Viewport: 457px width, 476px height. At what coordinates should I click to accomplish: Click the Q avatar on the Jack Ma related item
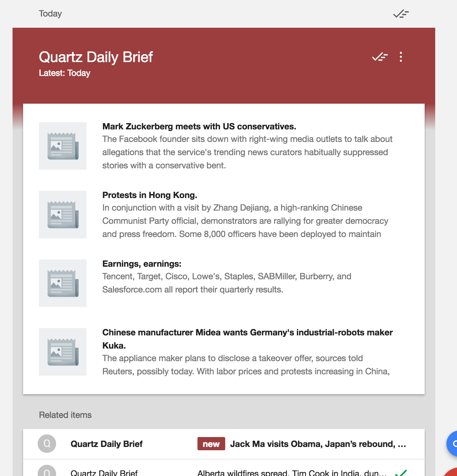click(47, 444)
